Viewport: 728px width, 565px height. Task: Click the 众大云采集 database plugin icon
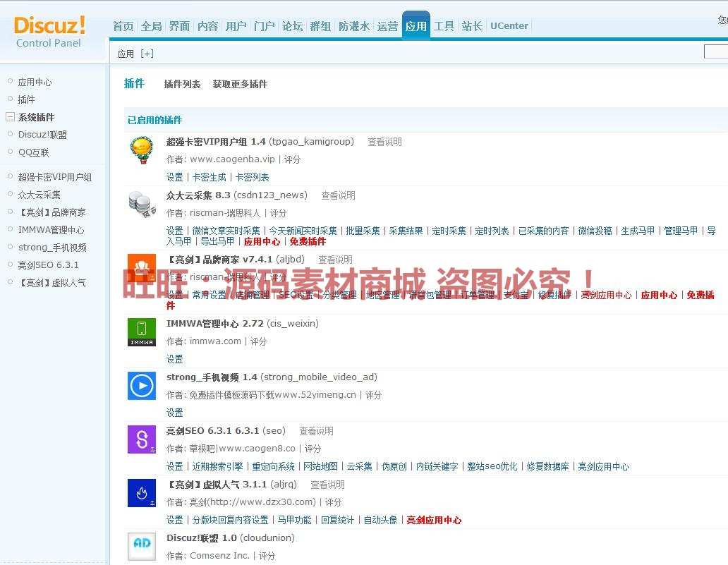tap(142, 205)
